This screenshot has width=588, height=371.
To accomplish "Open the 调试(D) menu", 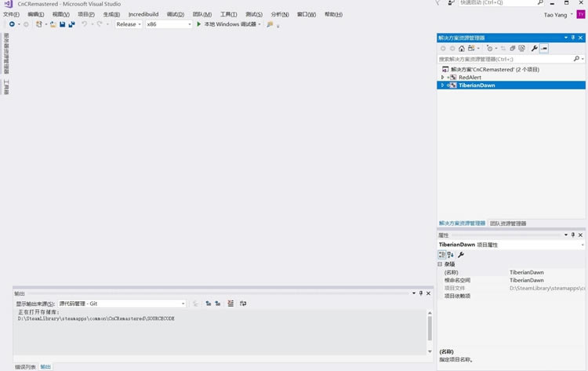I will 176,14.
